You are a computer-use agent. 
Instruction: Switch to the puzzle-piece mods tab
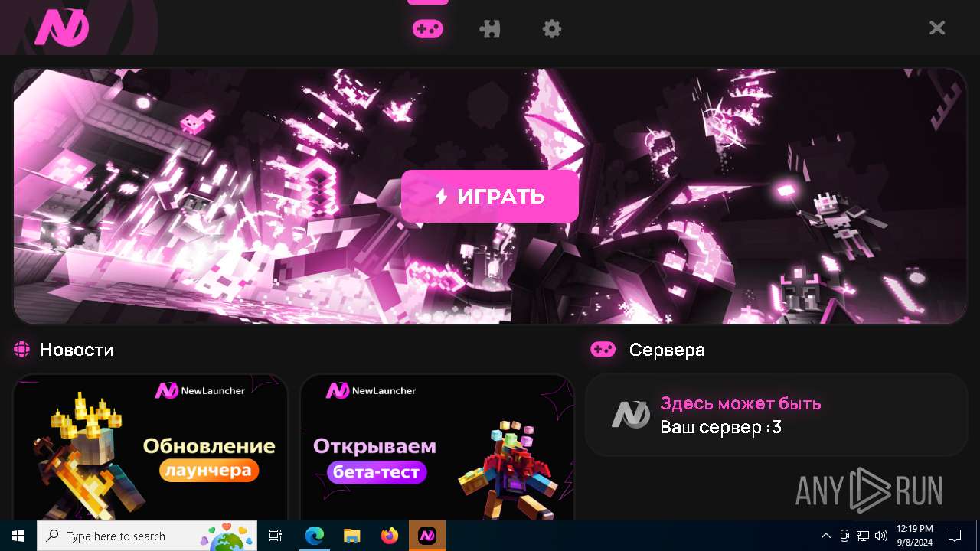coord(490,29)
